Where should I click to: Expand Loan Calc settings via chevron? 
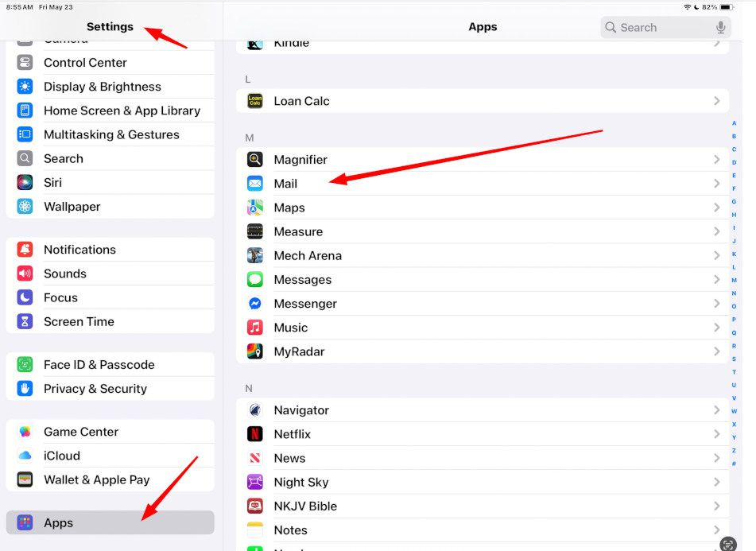(x=717, y=101)
